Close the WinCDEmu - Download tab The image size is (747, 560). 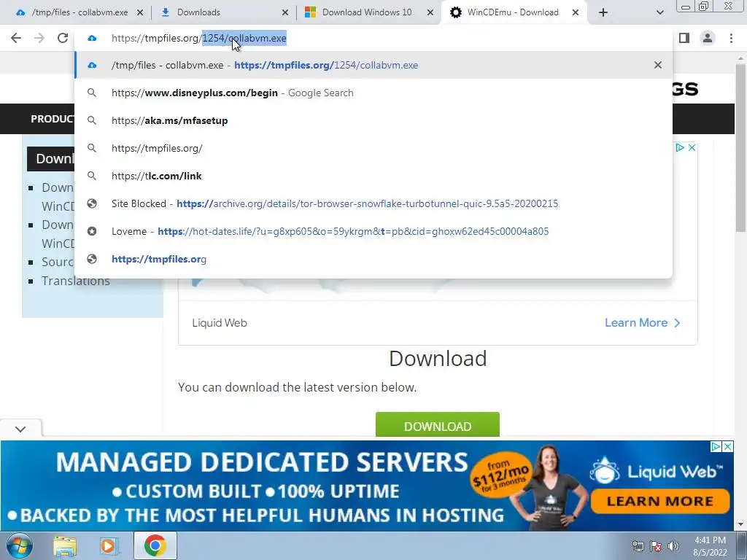click(576, 12)
